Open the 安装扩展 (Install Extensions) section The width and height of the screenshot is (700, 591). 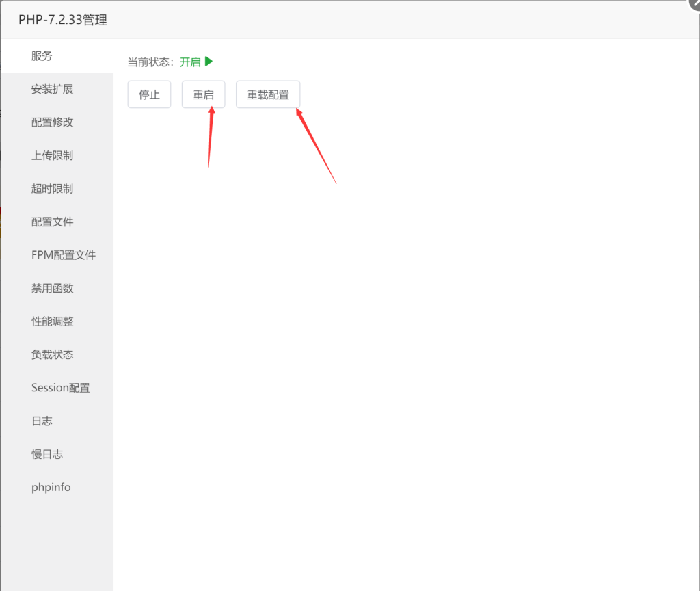click(53, 89)
